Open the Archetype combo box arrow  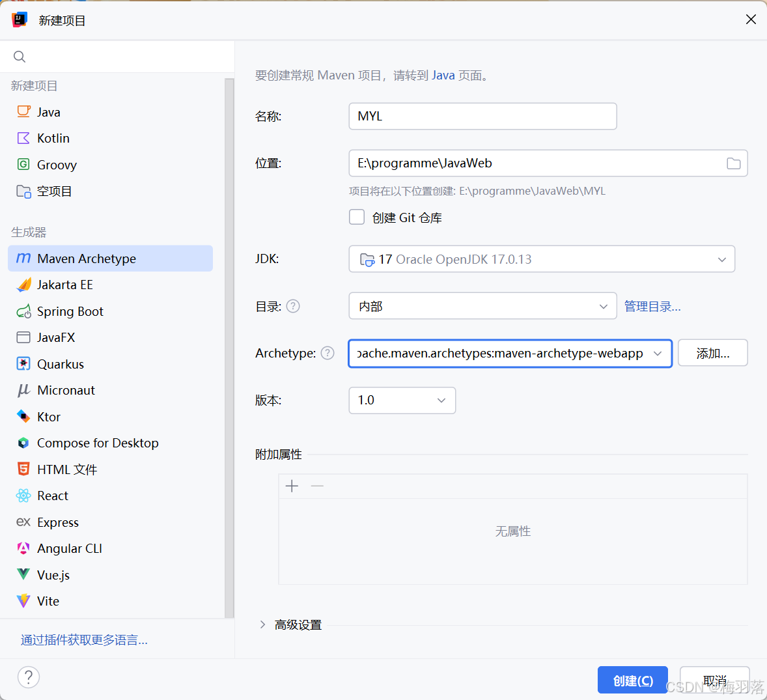tap(658, 353)
